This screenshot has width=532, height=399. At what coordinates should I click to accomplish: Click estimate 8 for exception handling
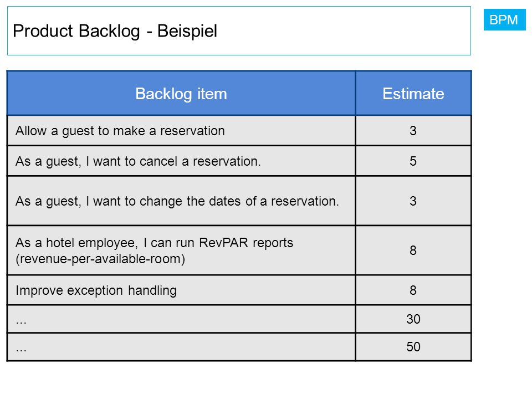413,290
